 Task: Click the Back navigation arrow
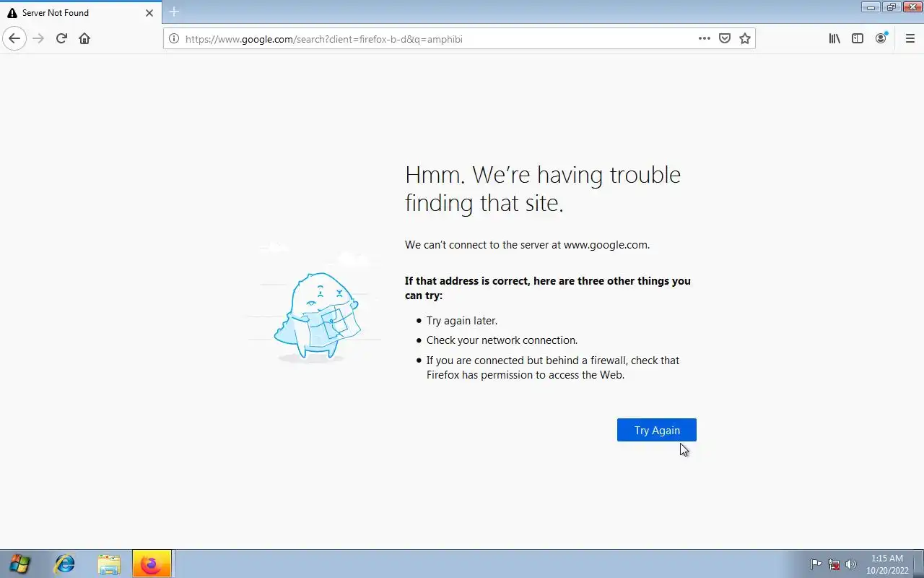click(x=14, y=38)
